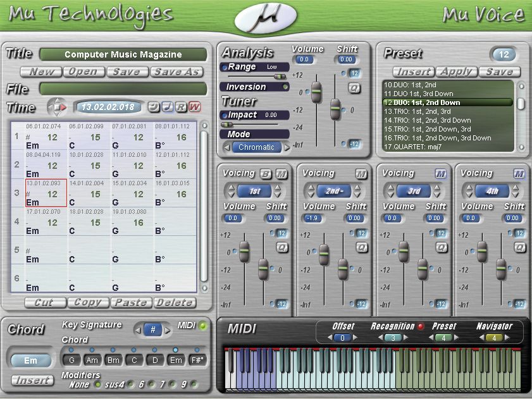This screenshot has width=532, height=399.
Task: Toggle the Impact option in Tuner
Action: (225, 115)
